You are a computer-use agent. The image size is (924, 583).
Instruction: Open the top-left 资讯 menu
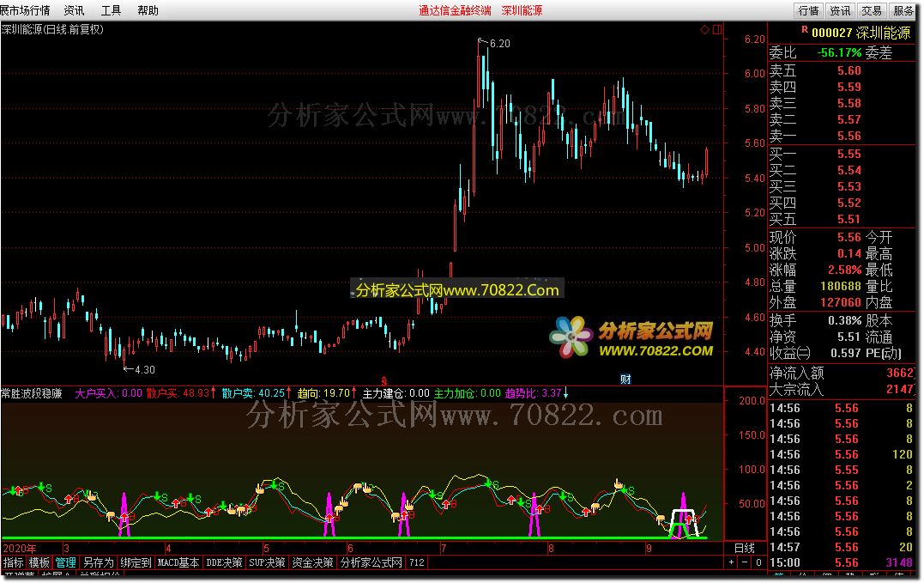[75, 10]
